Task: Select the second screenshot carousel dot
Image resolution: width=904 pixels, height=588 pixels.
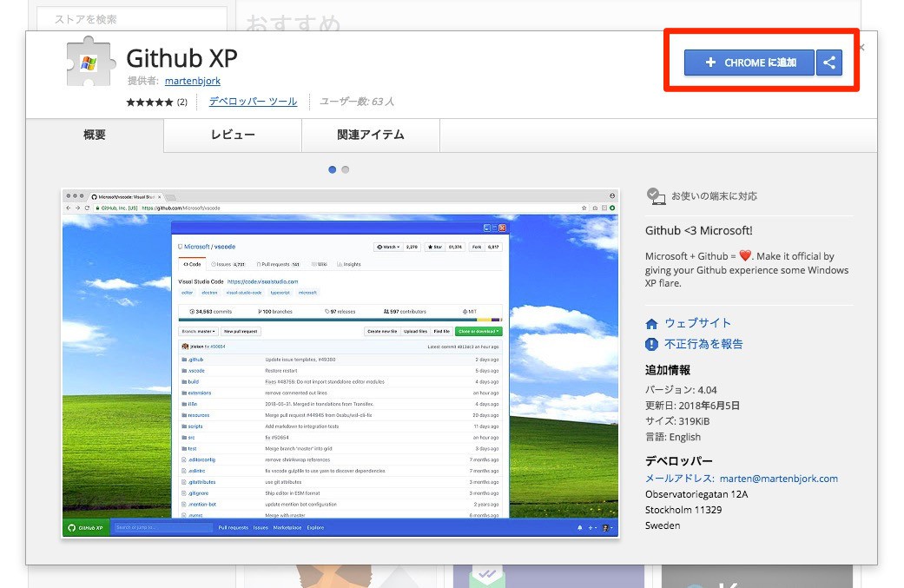Action: pos(346,169)
